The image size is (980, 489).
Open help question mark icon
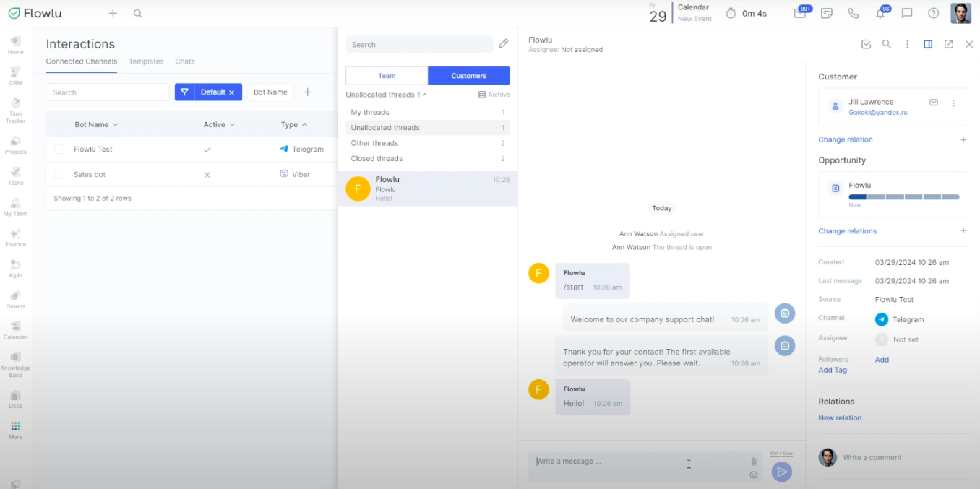click(x=934, y=13)
